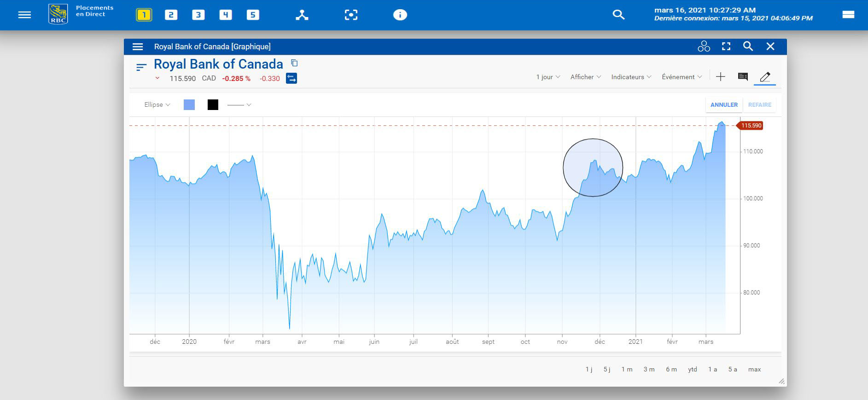Close the Royal Bank of Canada chart window
The height and width of the screenshot is (400, 868).
[770, 46]
